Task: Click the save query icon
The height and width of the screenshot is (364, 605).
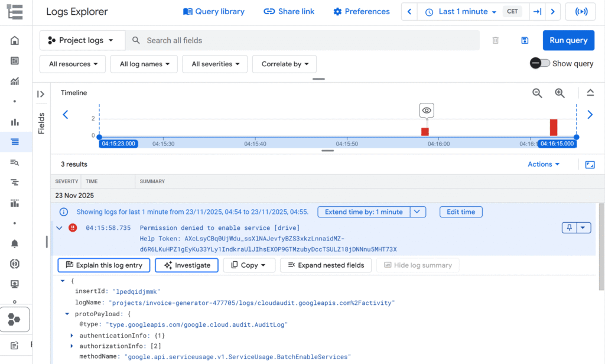Action: tap(525, 40)
